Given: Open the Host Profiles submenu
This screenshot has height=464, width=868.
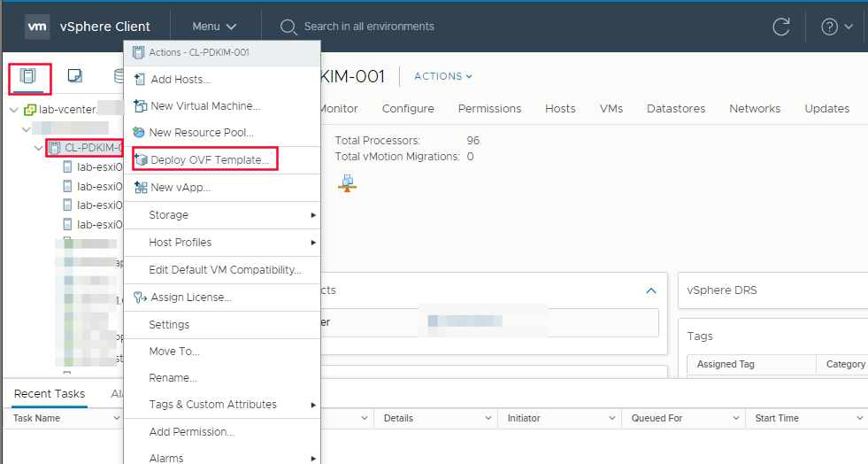Looking at the screenshot, I should point(222,243).
